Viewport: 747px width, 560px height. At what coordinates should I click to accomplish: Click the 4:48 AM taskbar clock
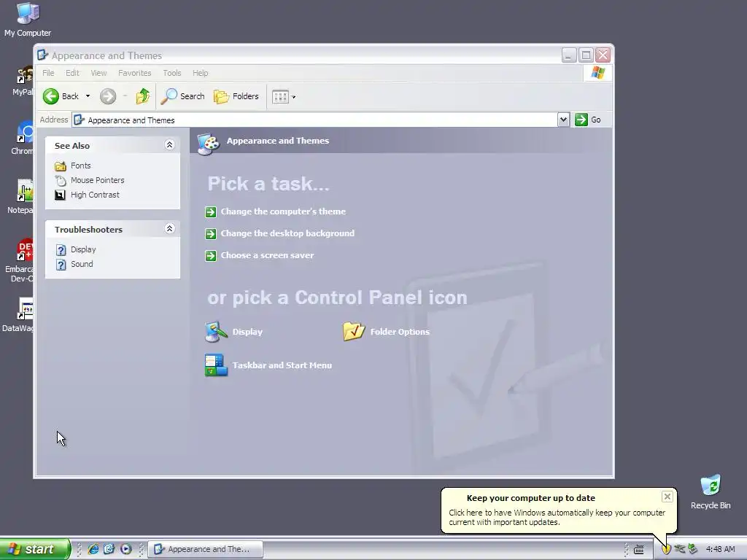tap(720, 549)
